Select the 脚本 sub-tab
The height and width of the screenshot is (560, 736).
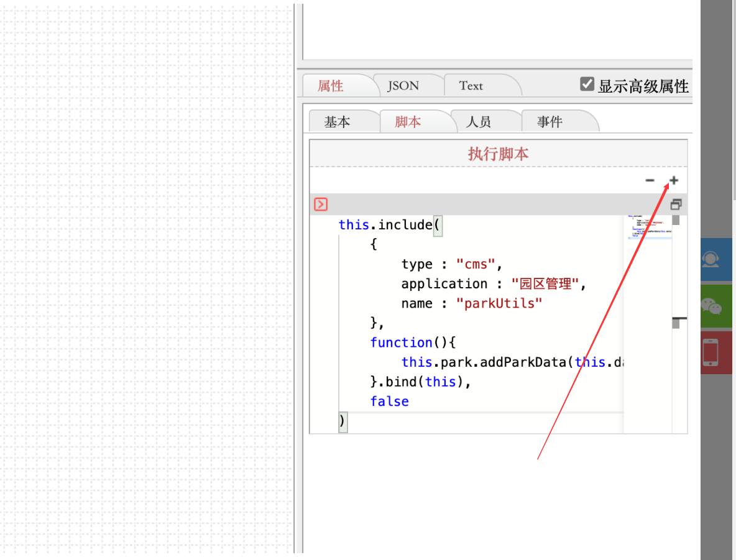[408, 122]
